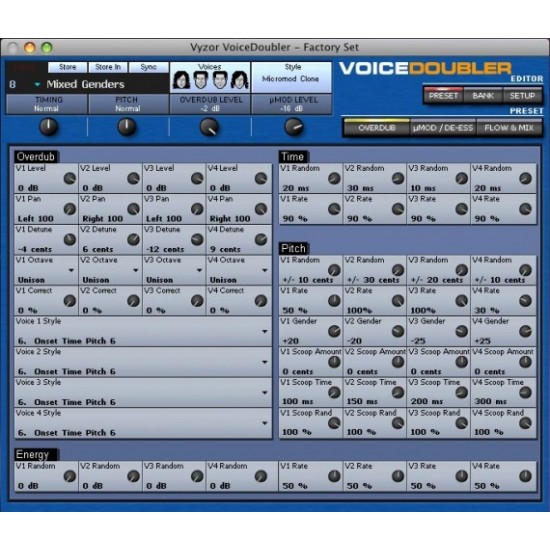Viewport: 550px width, 550px height.
Task: Expand the V4 Octave dropdown
Action: coord(265,270)
